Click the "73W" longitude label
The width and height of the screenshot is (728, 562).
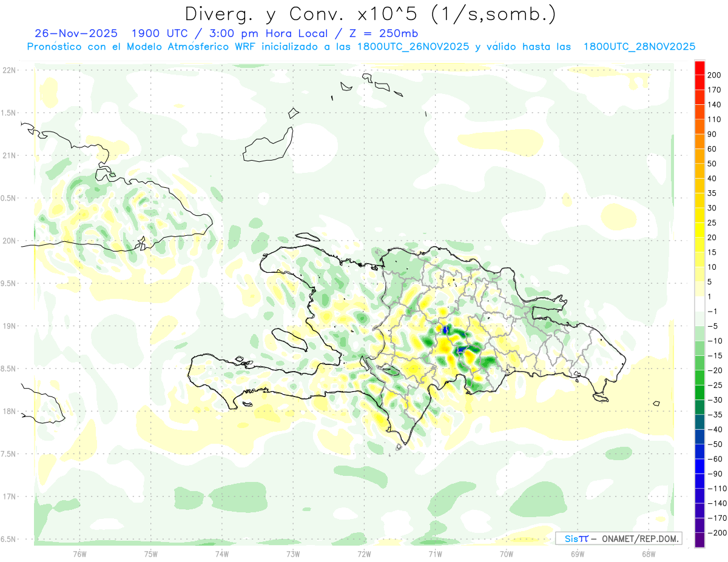coord(293,554)
